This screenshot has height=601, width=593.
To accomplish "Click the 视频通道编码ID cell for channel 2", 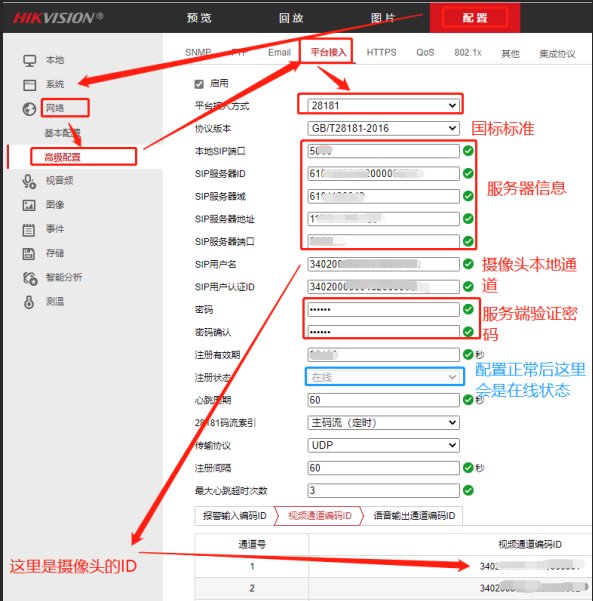I will [x=450, y=588].
